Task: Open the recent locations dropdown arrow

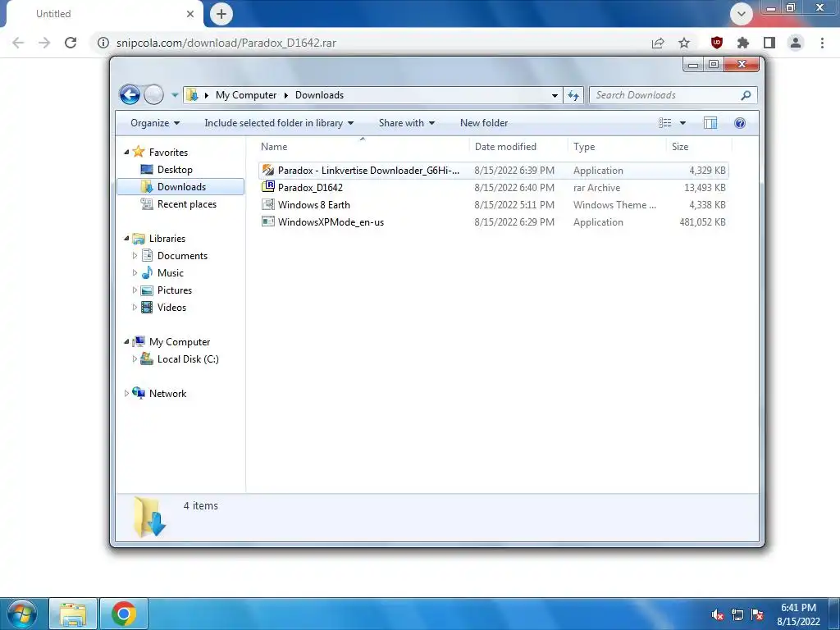Action: pos(175,95)
